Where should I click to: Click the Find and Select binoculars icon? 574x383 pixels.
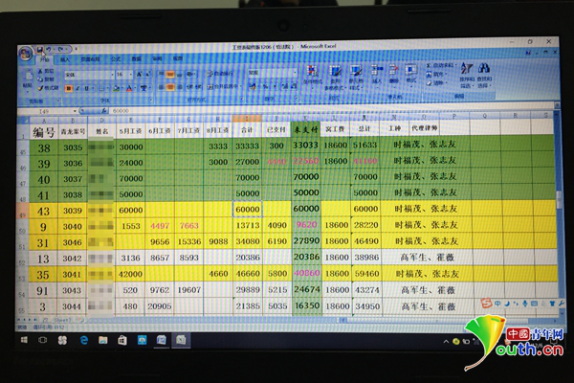484,68
